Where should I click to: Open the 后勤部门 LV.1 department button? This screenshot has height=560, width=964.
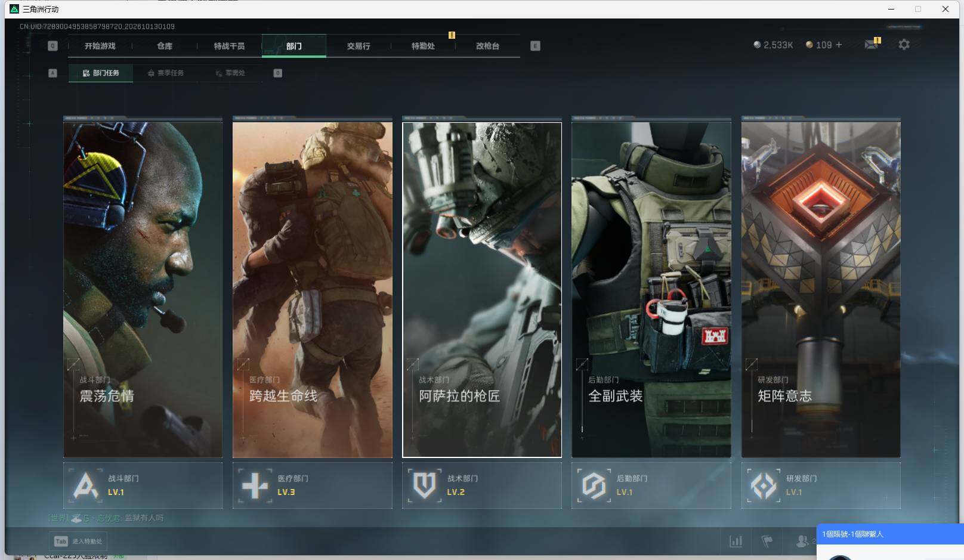[651, 485]
